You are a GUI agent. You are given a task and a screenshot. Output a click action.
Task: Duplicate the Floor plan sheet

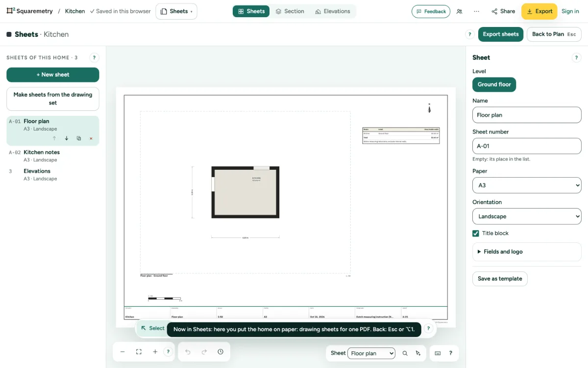[x=79, y=138]
